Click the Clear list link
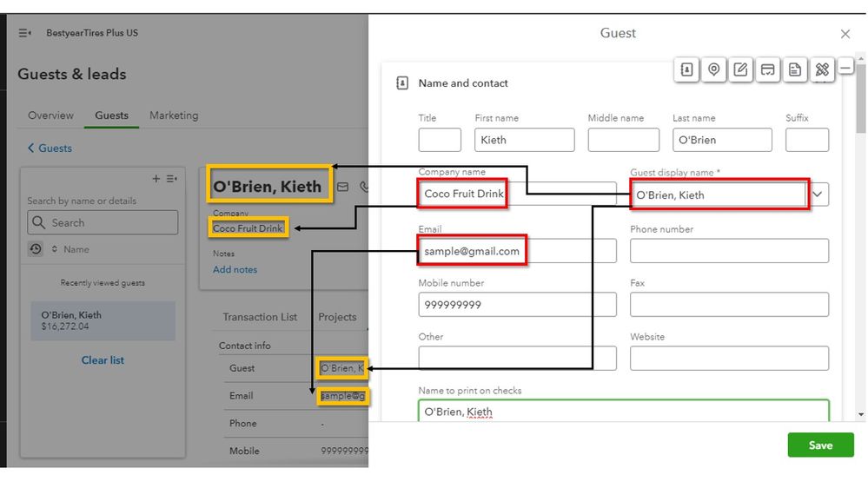 click(103, 360)
